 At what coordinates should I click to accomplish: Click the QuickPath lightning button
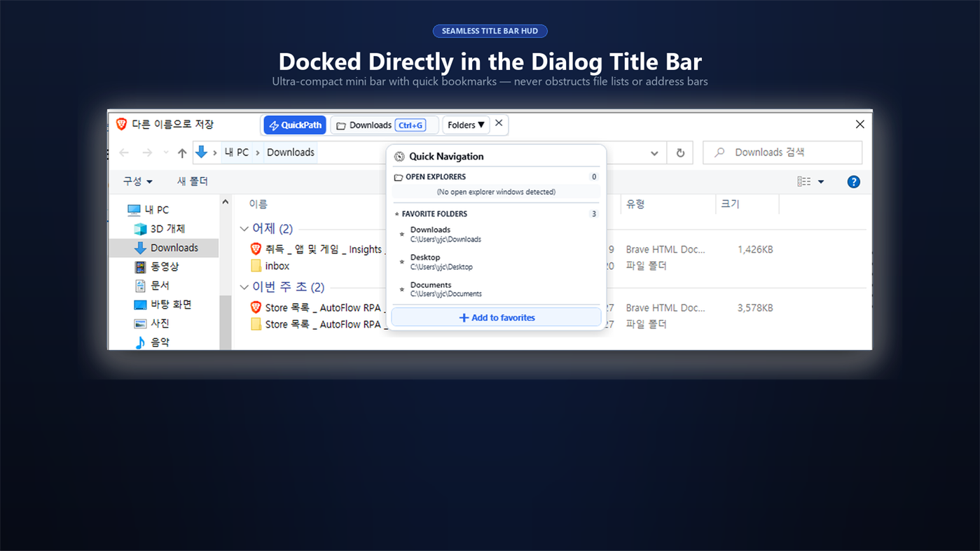[295, 125]
